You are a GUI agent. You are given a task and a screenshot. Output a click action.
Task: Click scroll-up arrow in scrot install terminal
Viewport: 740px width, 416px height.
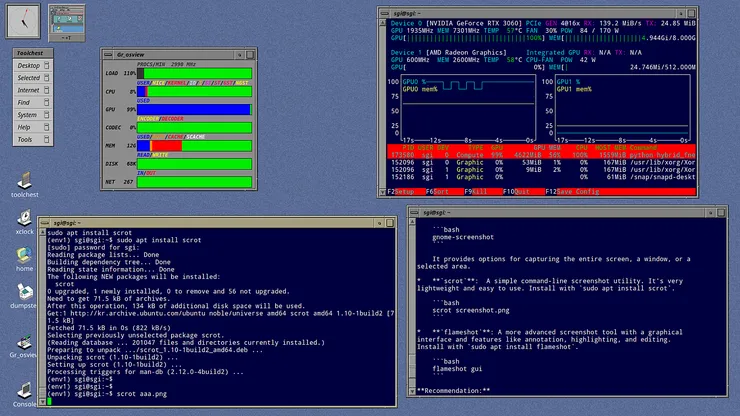(x=42, y=232)
